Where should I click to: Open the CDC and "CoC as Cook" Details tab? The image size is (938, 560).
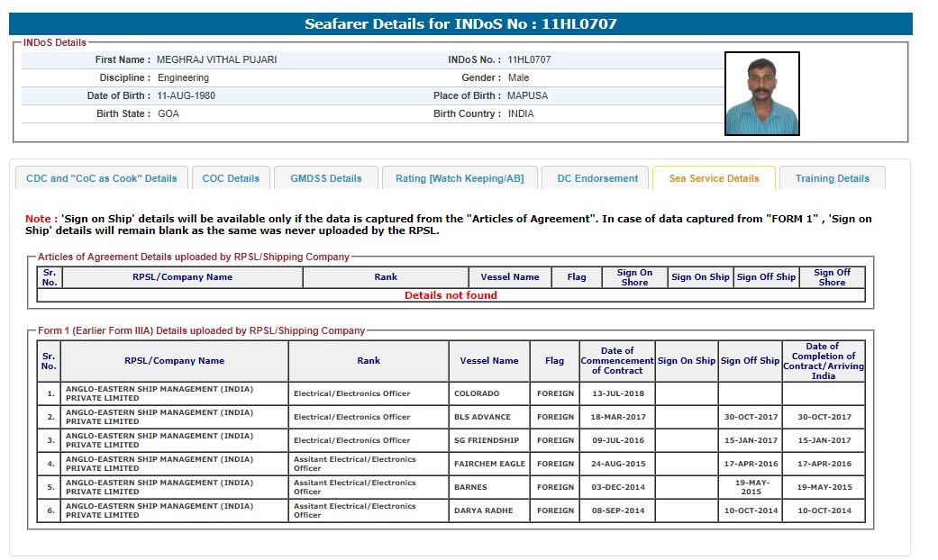[x=102, y=178]
